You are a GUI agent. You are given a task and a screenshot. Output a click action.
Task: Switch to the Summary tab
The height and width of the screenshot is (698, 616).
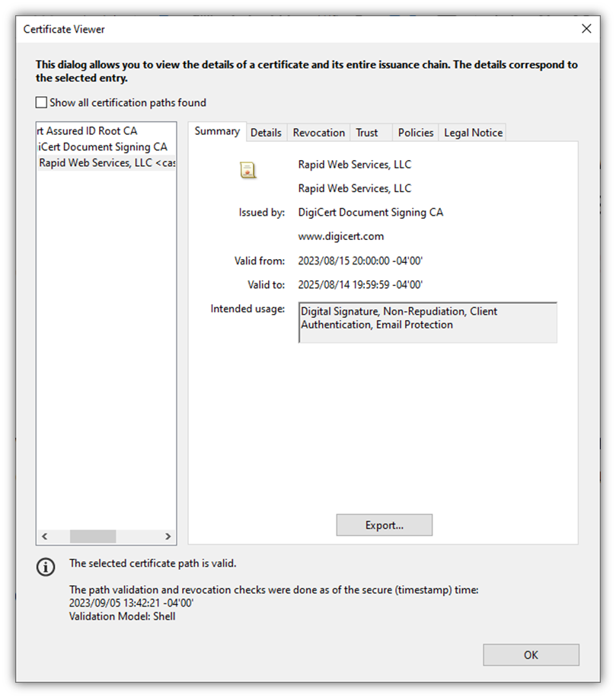pos(217,131)
